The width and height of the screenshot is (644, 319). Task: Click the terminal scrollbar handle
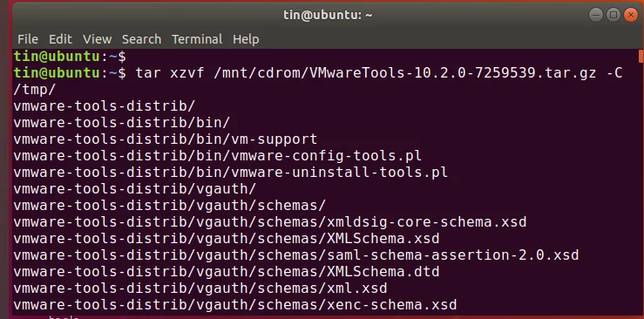click(641, 57)
